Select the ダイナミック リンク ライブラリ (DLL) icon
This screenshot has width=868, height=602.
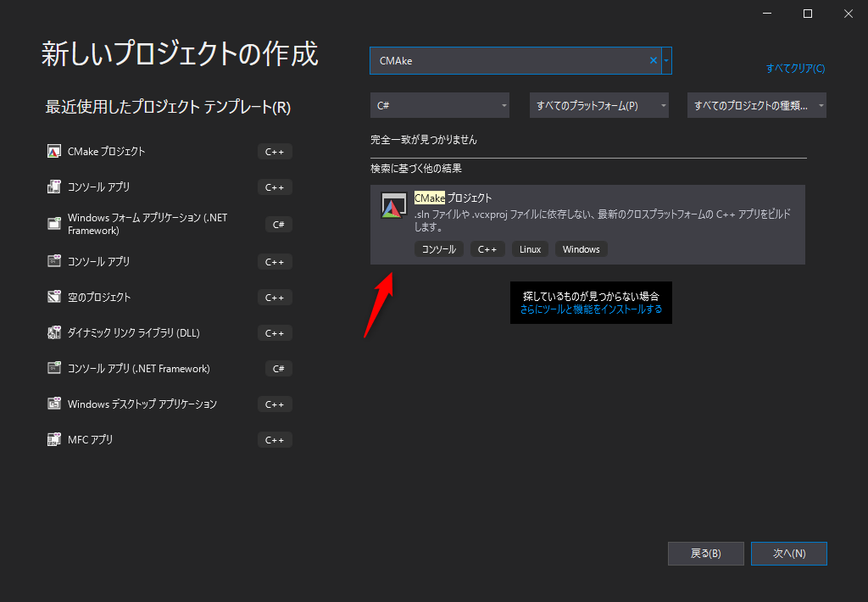[53, 332]
